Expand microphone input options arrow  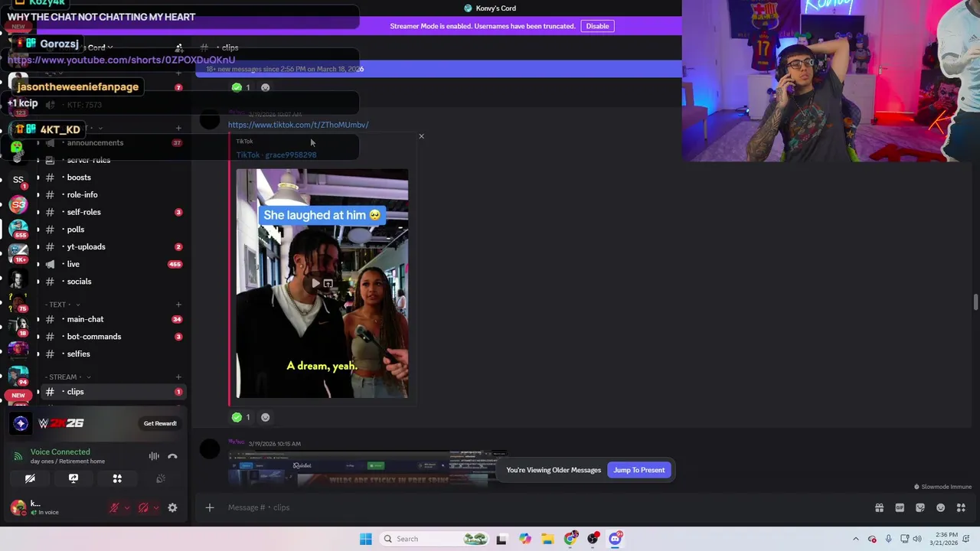click(127, 507)
